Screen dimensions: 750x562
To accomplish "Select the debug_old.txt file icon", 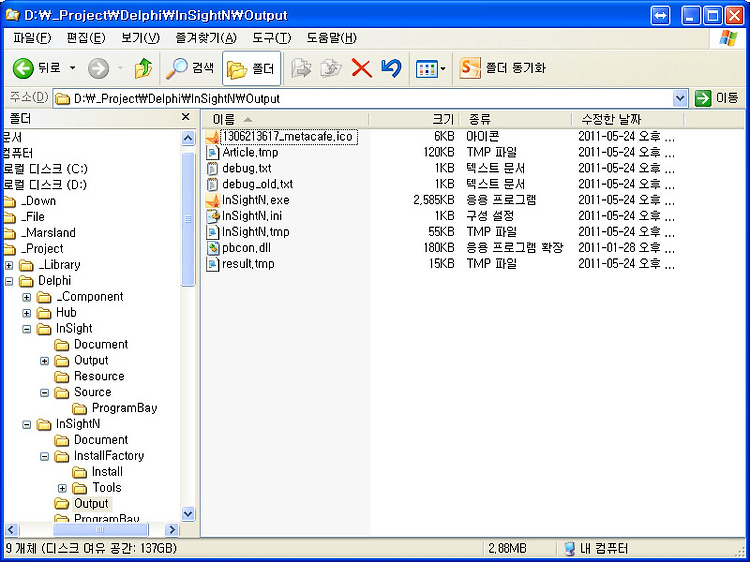I will click(x=212, y=184).
